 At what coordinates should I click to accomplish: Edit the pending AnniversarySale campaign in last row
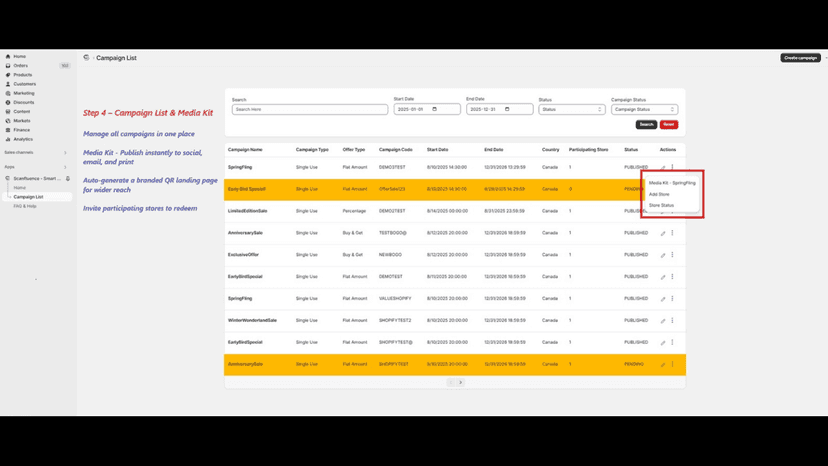pyautogui.click(x=663, y=365)
